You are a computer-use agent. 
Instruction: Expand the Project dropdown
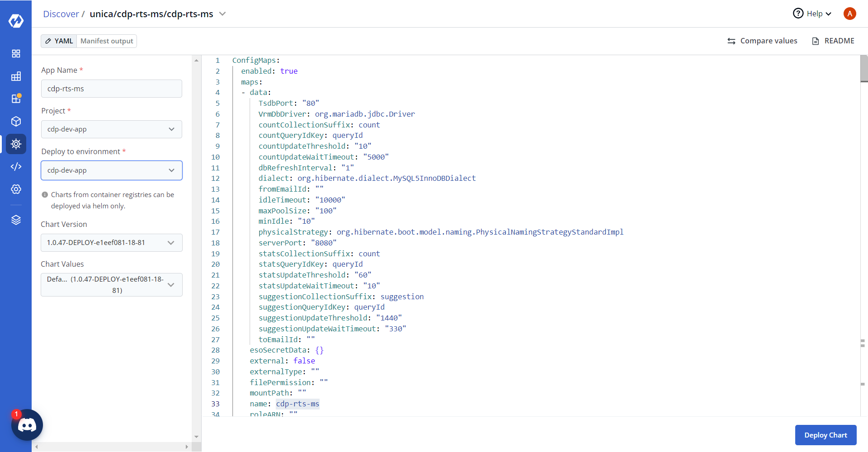pyautogui.click(x=111, y=129)
